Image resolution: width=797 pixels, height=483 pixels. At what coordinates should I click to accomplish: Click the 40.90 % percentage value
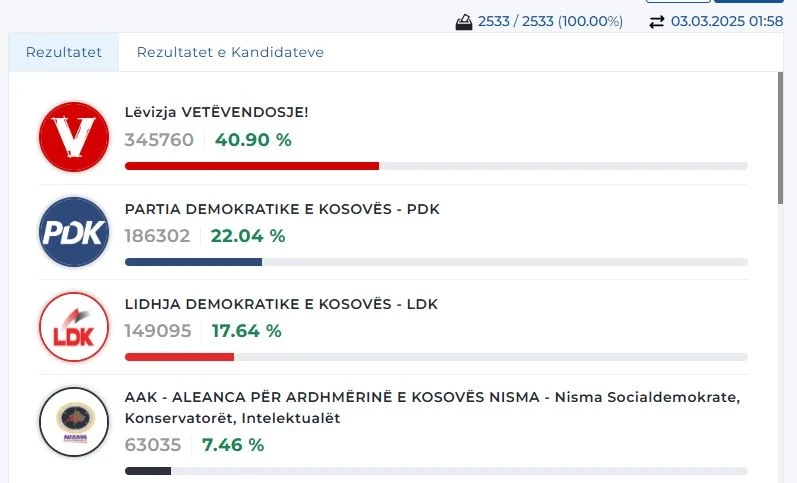pyautogui.click(x=253, y=140)
